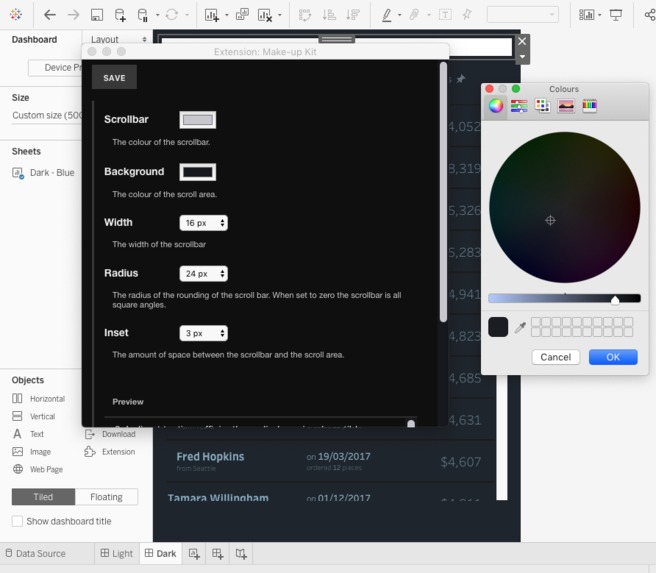Select Tiled layout mode
This screenshot has width=656, height=573.
[44, 497]
